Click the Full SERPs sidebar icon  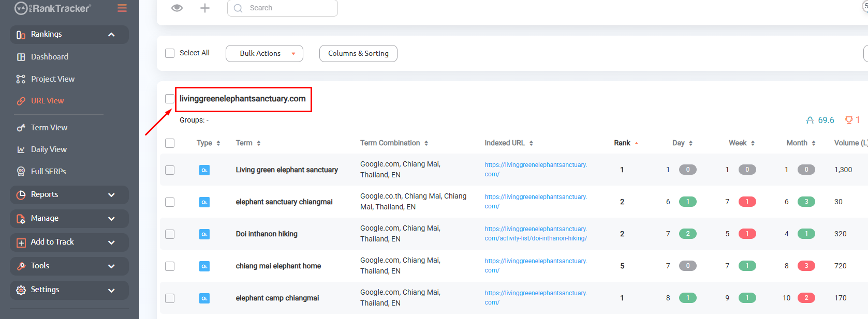click(21, 172)
